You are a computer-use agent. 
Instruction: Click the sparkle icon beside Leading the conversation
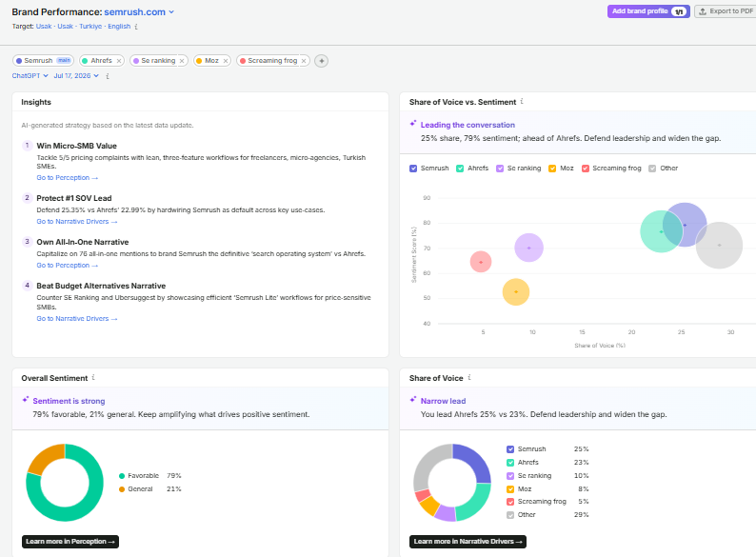[x=412, y=124]
